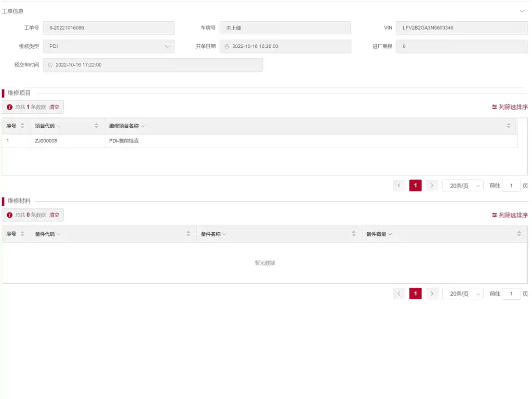Open the 备件数量 column filter chevron
The image size is (532, 399).
[x=390, y=234]
